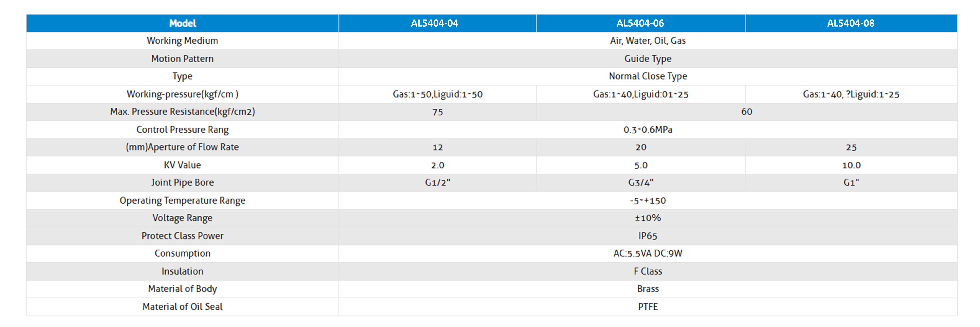Click KV Value 5.0 cell
This screenshot has width=980, height=327.
coord(641,165)
